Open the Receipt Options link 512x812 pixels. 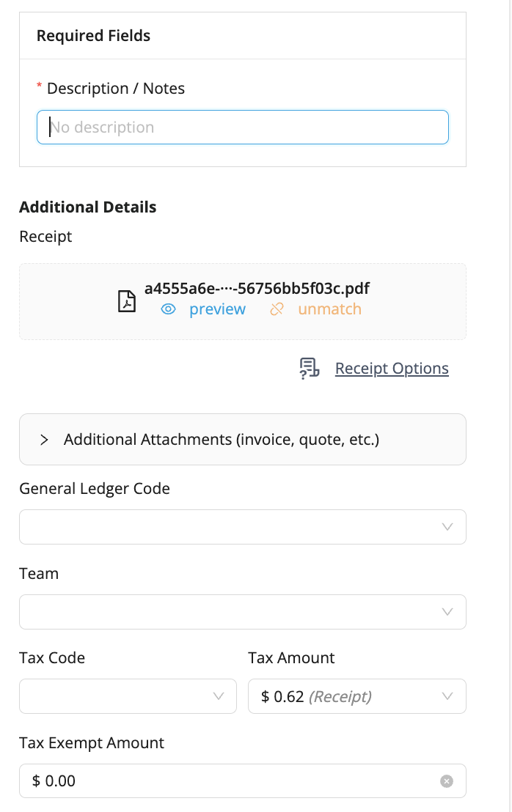tap(392, 368)
